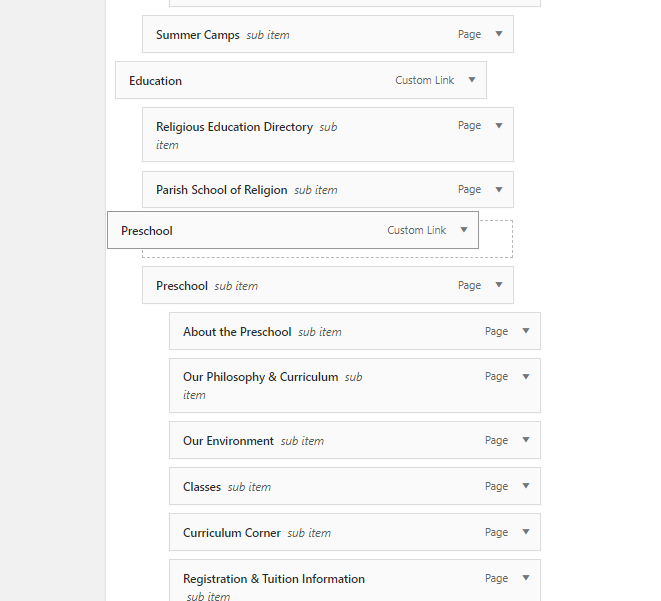Select the Classes menu item title
The height and width of the screenshot is (601, 661).
point(202,487)
